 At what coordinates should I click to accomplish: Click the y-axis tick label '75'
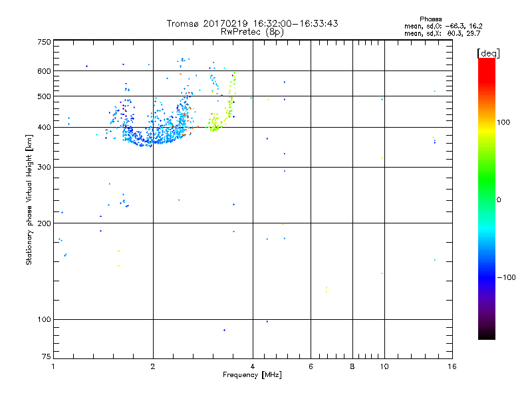[x=47, y=356]
